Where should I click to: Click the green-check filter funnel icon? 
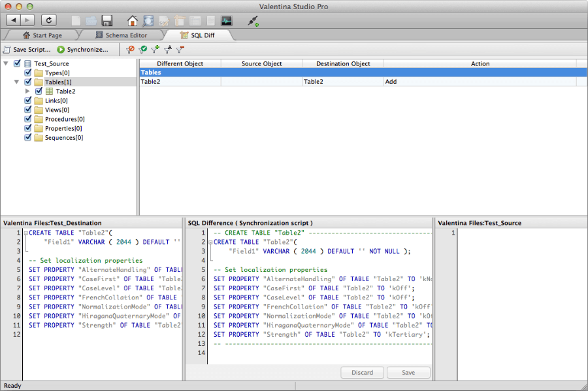point(142,49)
